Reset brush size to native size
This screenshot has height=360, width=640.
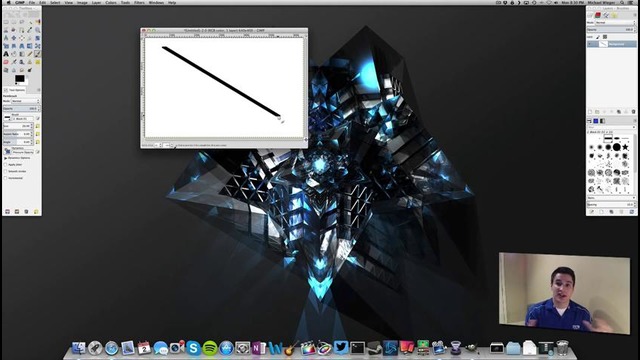38,126
